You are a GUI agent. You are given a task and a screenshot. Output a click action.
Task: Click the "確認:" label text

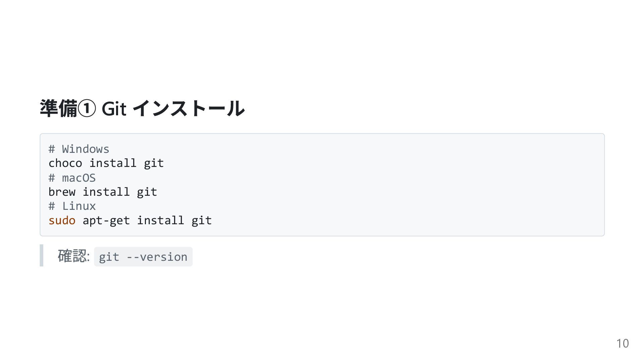point(73,256)
